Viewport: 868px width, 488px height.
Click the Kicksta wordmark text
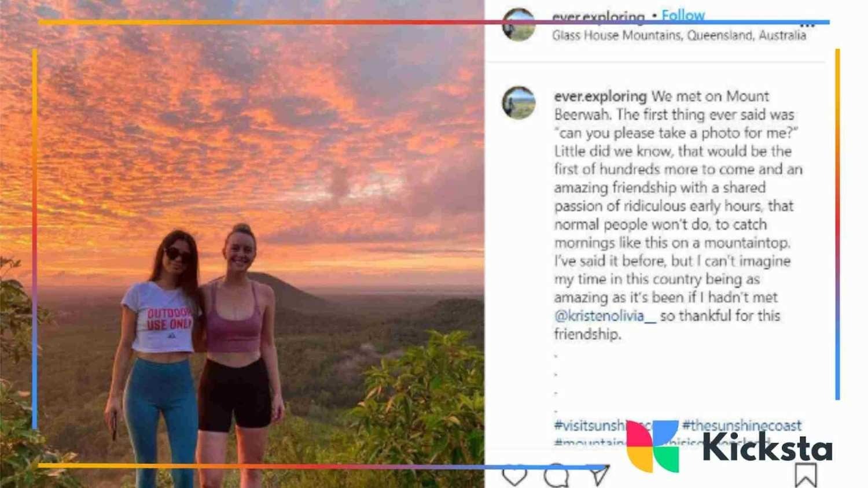tap(767, 447)
